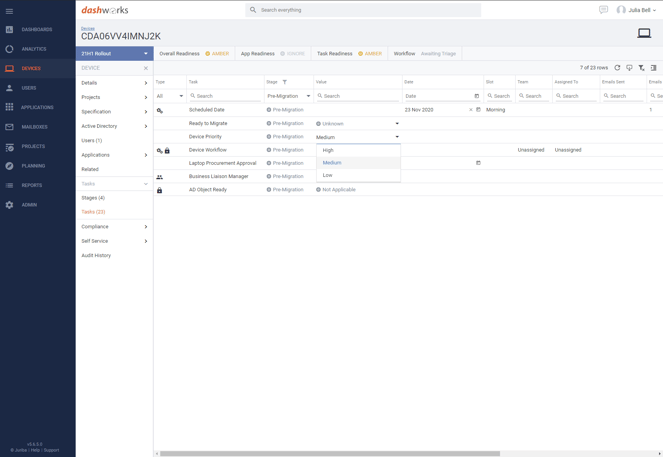Select Devices in the sidebar
The image size is (663, 457).
click(x=31, y=68)
